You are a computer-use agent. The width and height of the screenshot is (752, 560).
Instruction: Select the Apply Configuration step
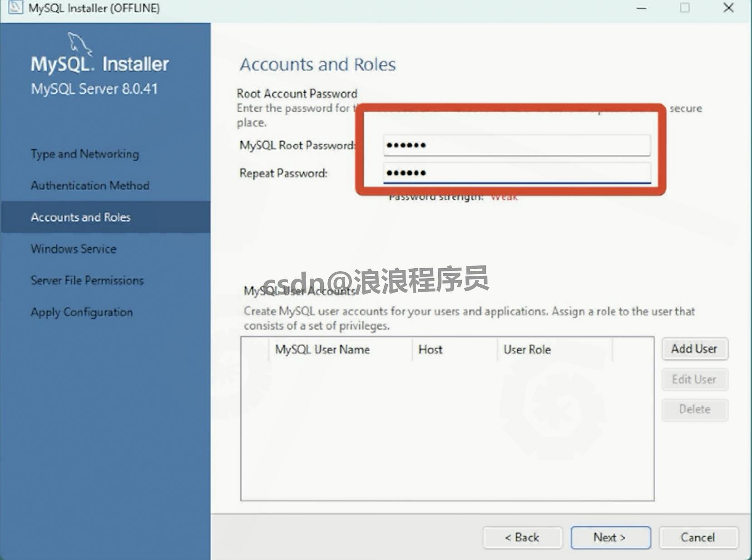82,312
